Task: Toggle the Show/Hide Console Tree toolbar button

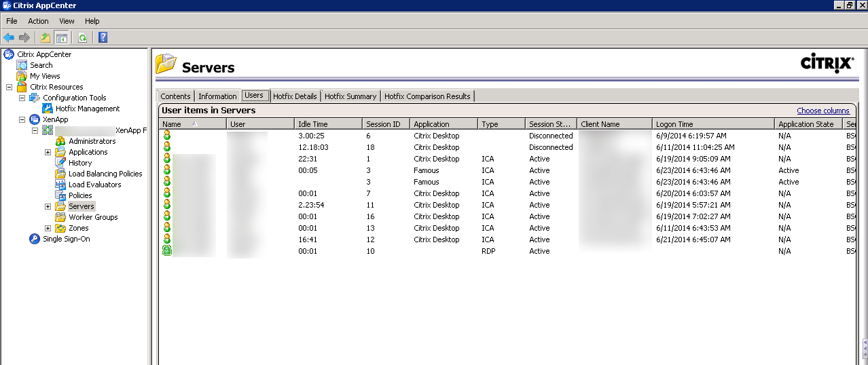Action: [61, 37]
